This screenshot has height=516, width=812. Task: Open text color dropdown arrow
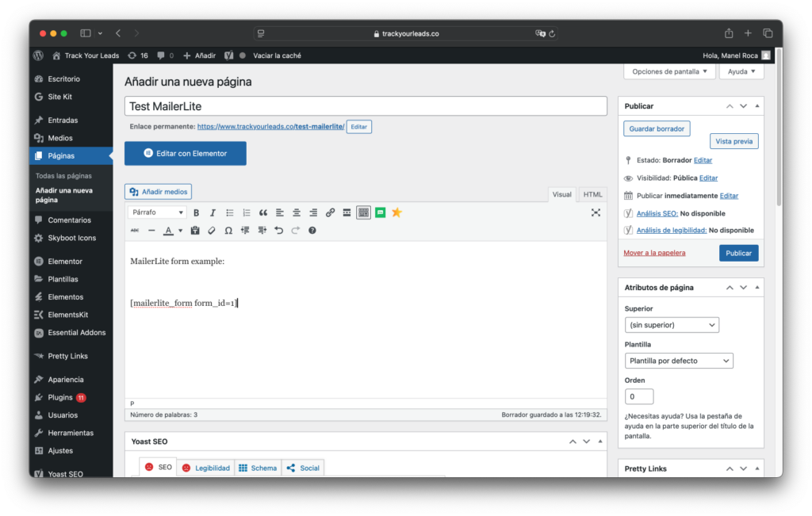click(180, 231)
